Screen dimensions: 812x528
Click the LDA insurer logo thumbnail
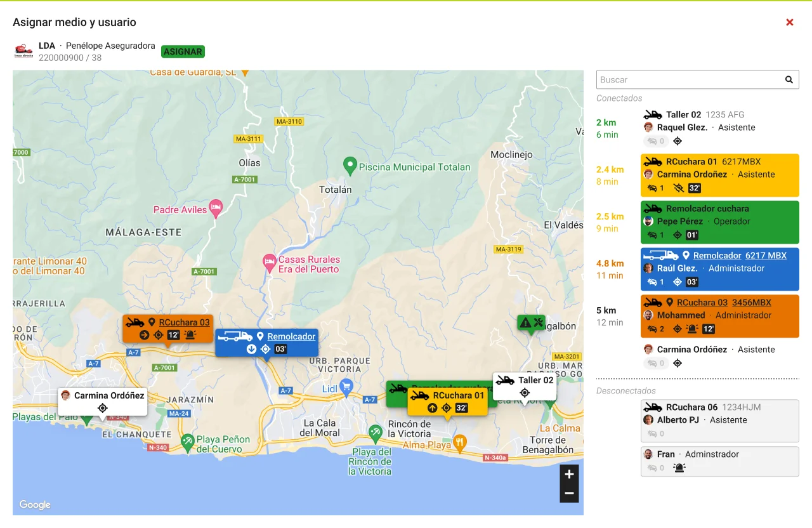23,51
